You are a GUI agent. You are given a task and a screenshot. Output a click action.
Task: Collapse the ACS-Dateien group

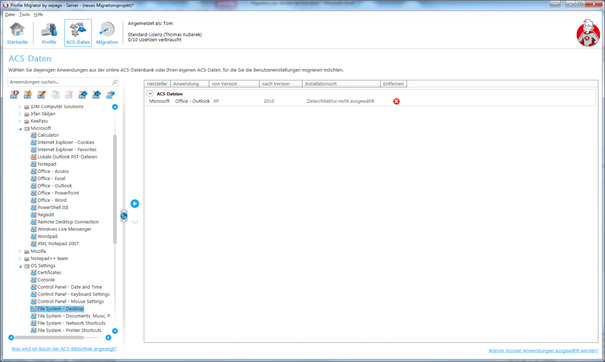[150, 94]
